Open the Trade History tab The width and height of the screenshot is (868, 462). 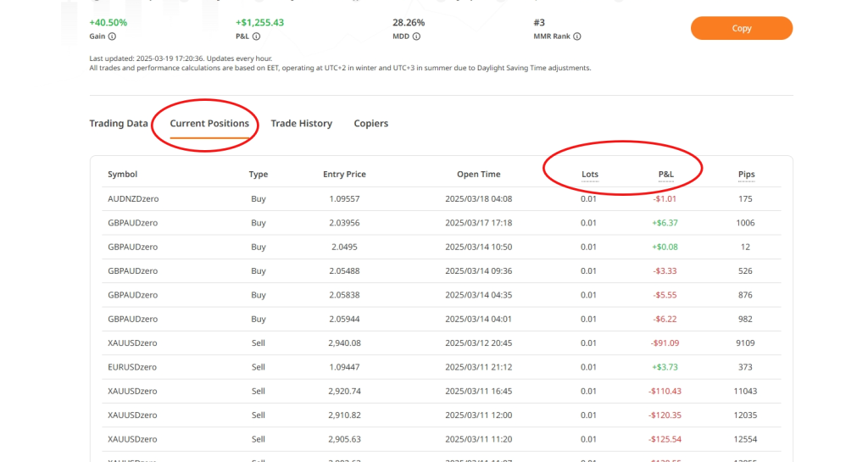tap(301, 124)
